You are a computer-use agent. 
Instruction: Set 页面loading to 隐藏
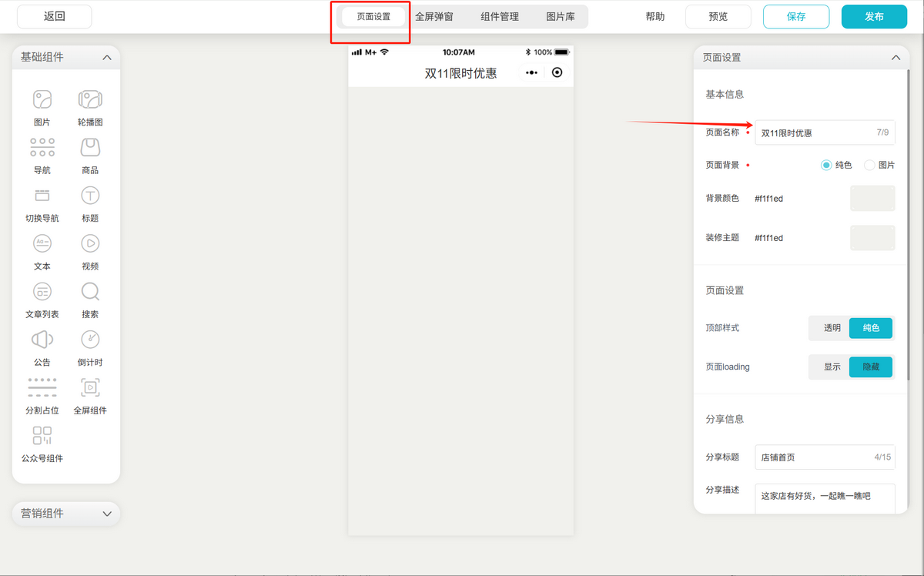coord(871,367)
